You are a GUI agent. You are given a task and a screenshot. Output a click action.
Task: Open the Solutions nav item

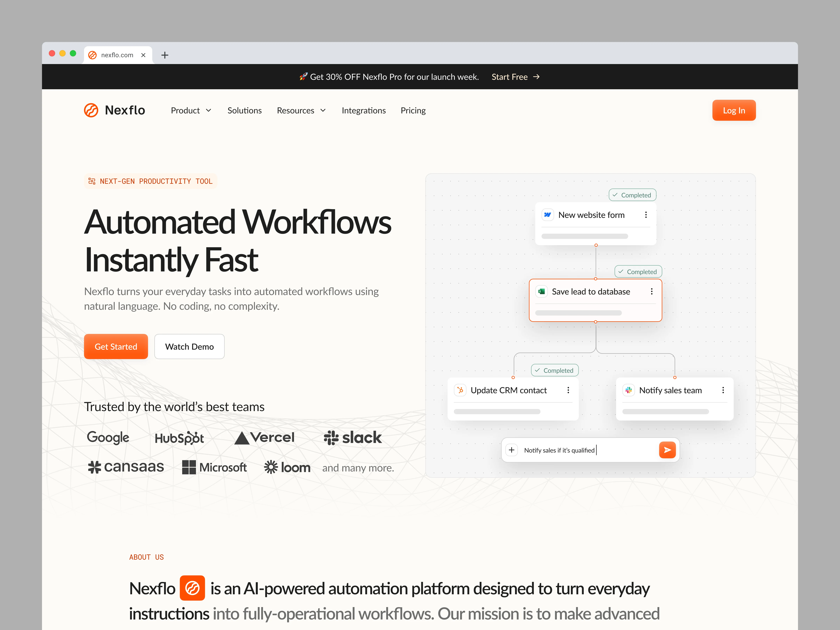point(244,110)
